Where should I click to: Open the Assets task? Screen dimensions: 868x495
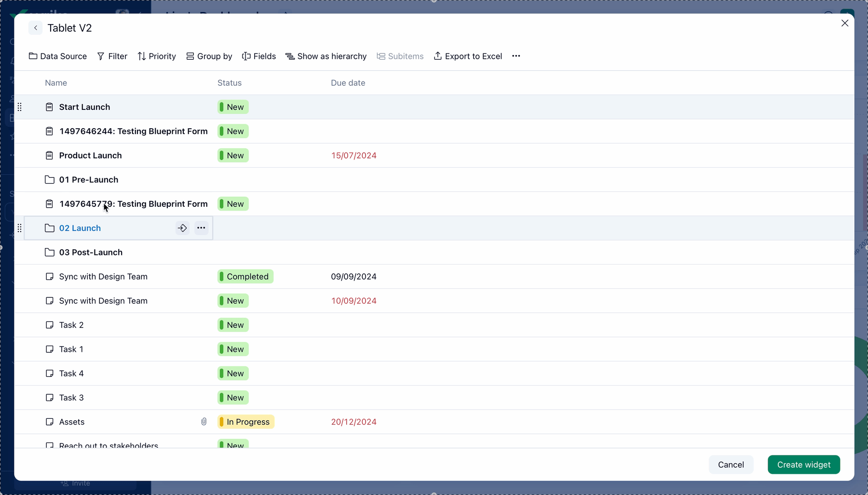pyautogui.click(x=72, y=422)
